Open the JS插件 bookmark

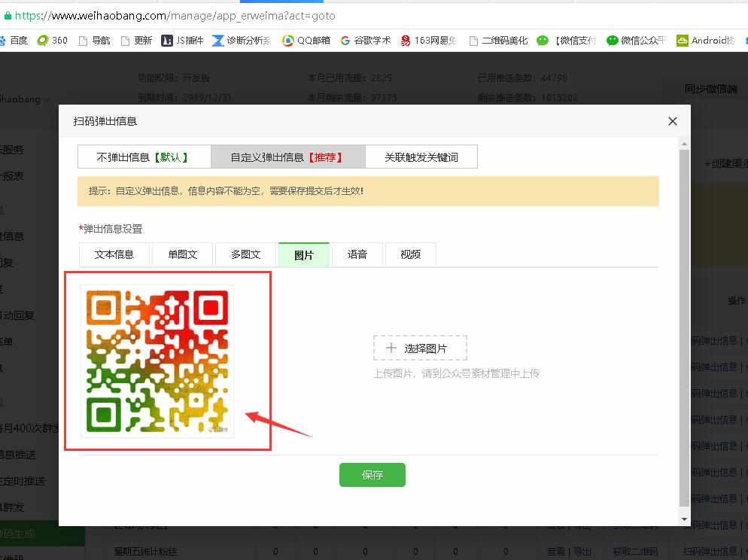[x=182, y=41]
